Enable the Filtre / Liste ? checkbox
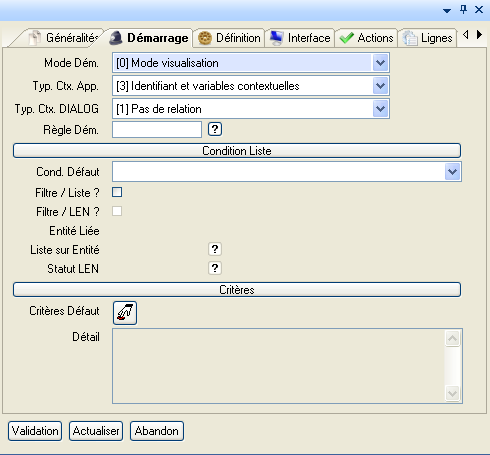The width and height of the screenshot is (490, 455). (117, 192)
